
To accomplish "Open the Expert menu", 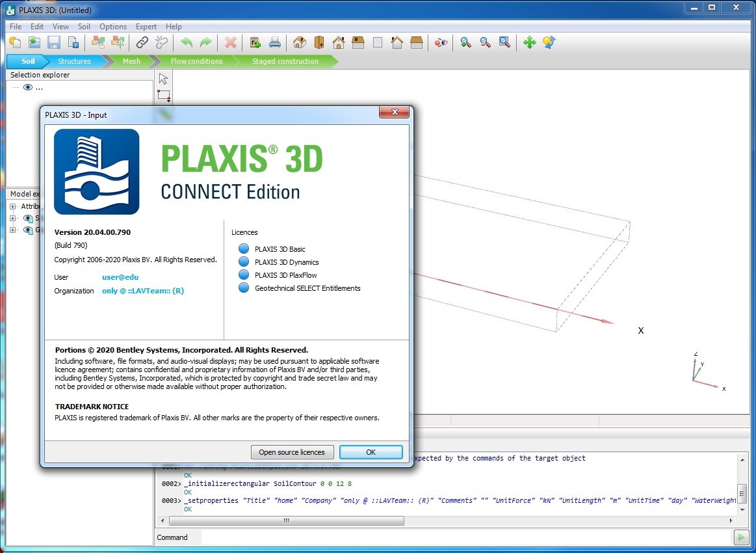I will [x=146, y=27].
